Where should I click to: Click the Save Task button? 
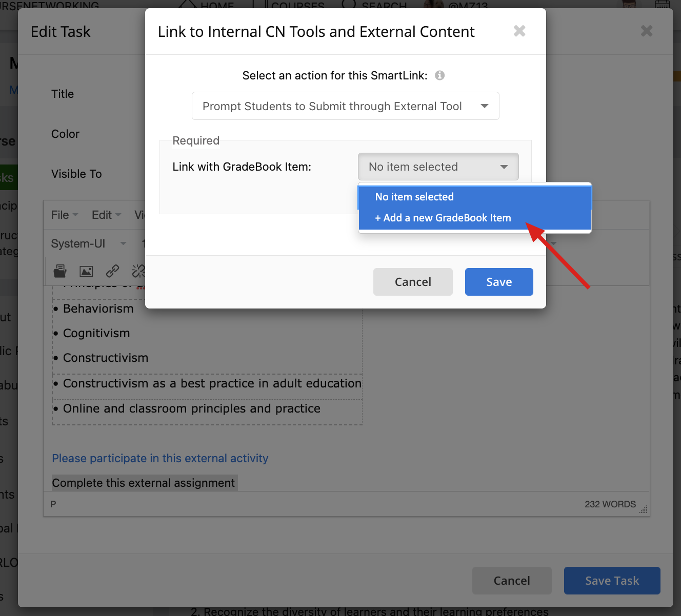pos(612,581)
